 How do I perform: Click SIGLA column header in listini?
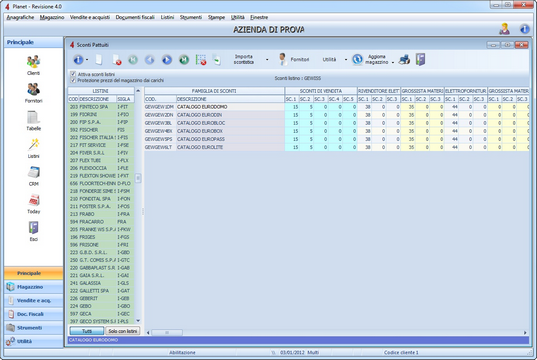coord(125,99)
